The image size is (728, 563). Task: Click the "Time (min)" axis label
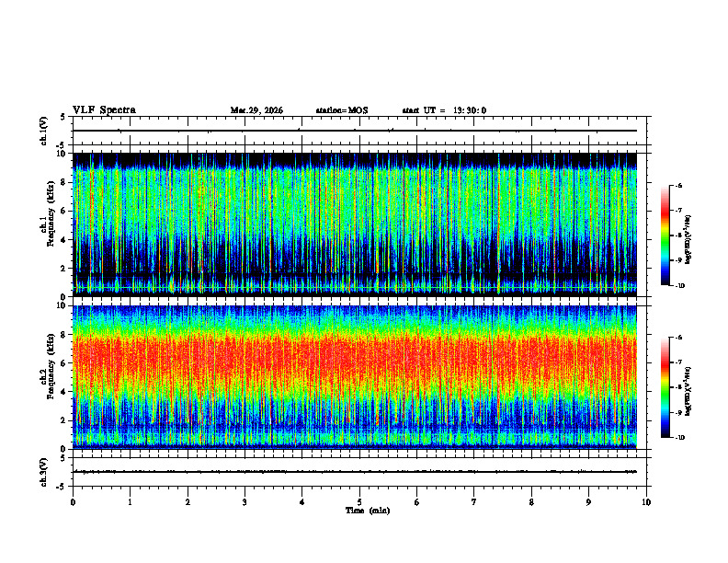[x=368, y=511]
